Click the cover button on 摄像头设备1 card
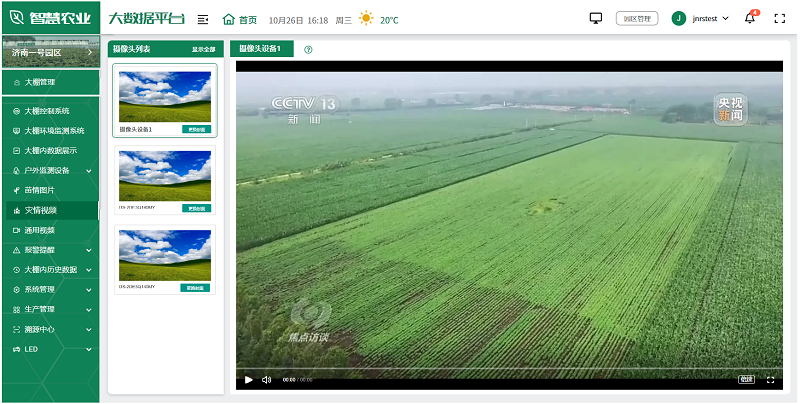This screenshot has height=404, width=800. coord(196,130)
